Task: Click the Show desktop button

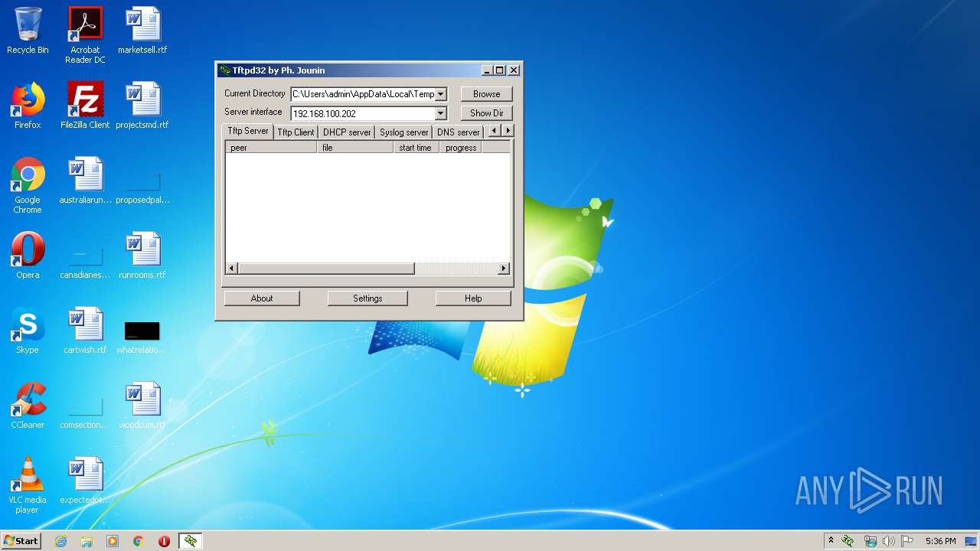Action: tap(972, 541)
